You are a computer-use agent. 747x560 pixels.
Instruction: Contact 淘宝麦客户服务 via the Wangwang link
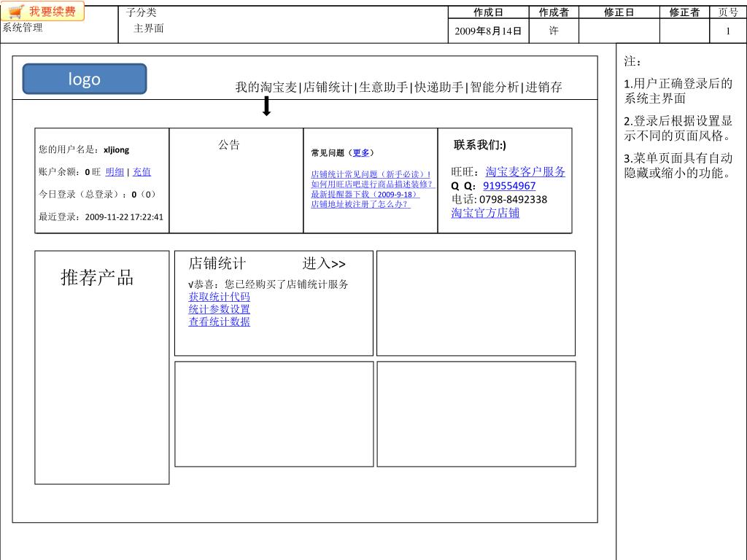pyautogui.click(x=525, y=172)
